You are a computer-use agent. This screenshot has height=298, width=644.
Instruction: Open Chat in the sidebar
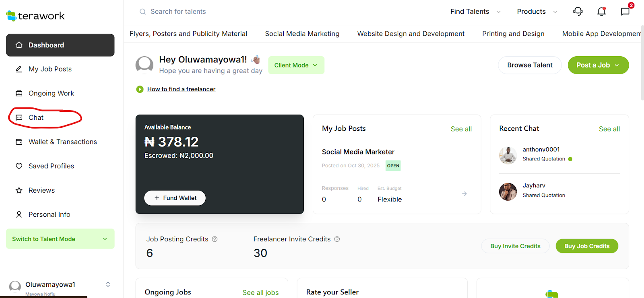36,117
